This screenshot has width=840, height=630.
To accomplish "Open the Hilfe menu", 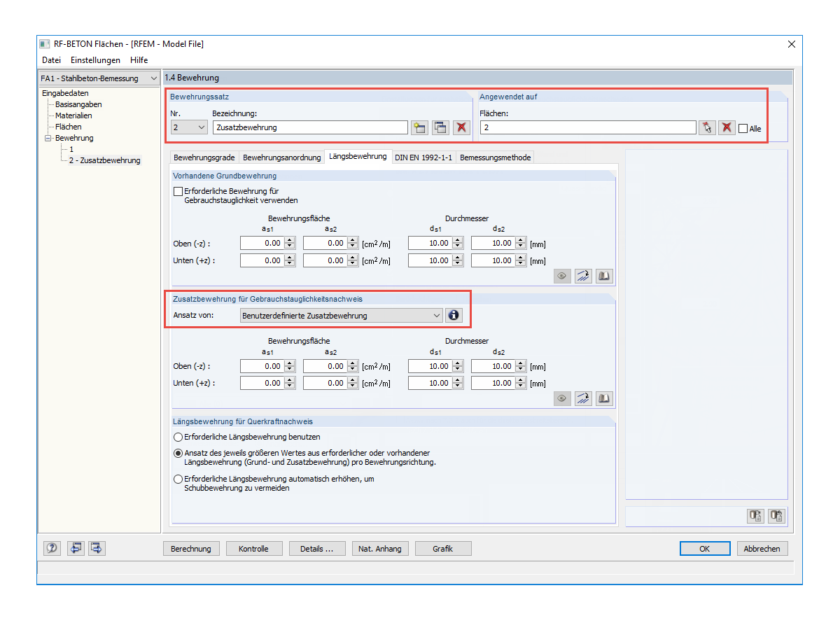I will click(139, 60).
